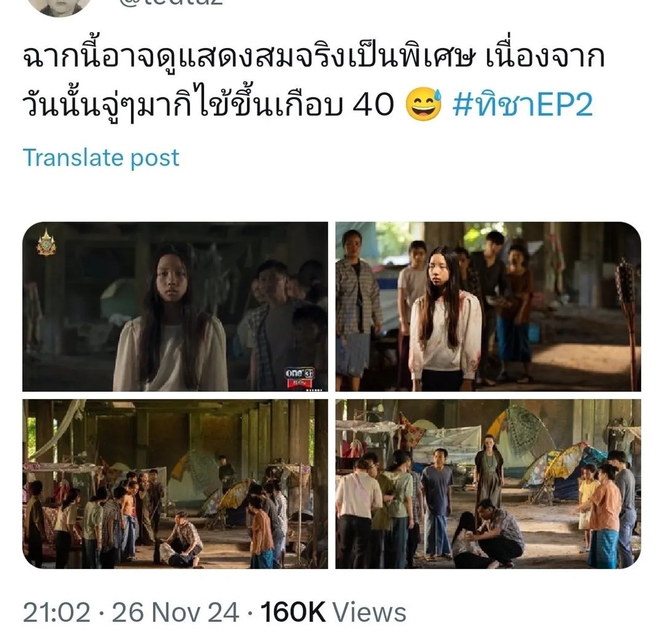Open bottom-left wide shot of the crowd

(175, 484)
